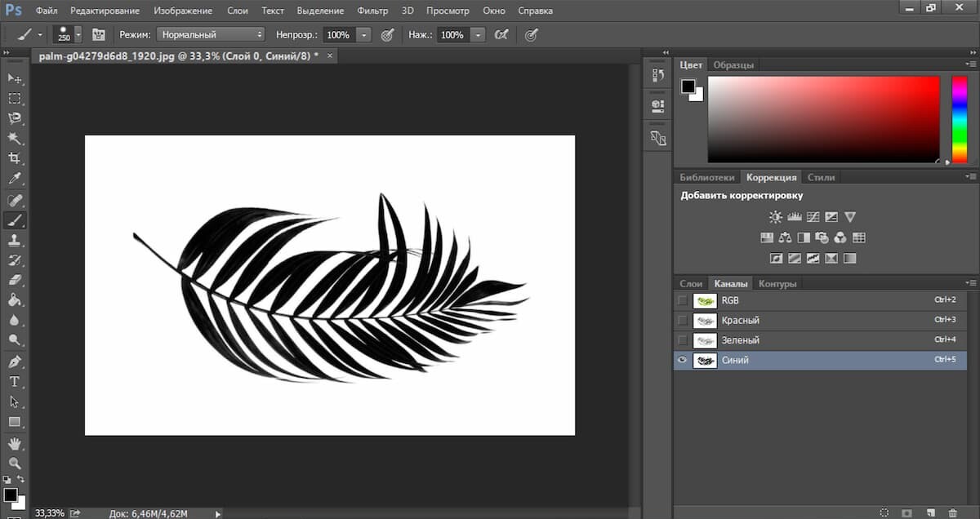Open the Фильтр menu
Screen dimensions: 980x519
372,11
